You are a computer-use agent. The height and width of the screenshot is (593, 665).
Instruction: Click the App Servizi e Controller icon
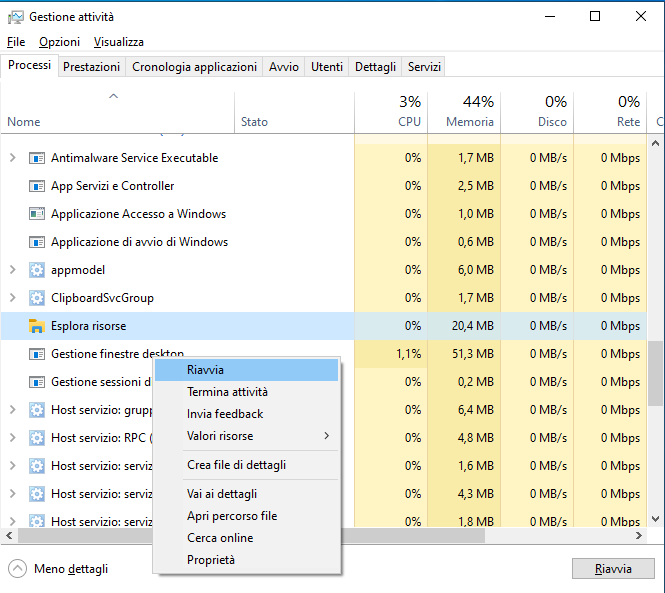37,186
